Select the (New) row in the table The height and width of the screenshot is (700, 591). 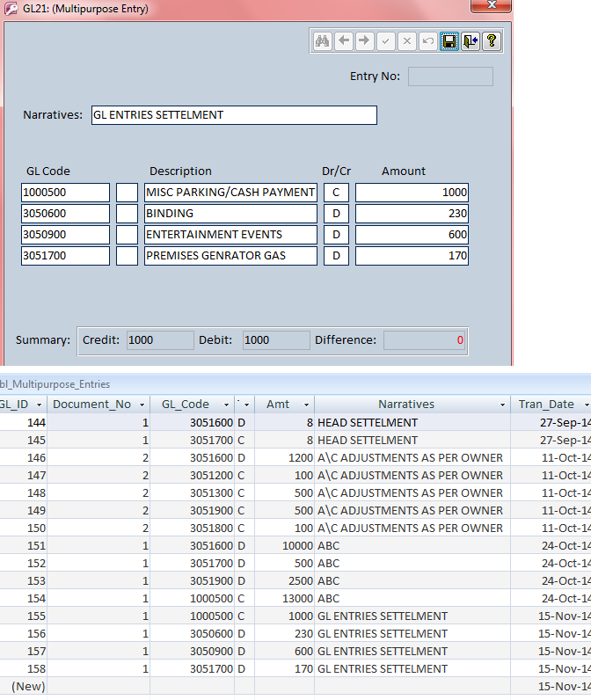point(26,686)
